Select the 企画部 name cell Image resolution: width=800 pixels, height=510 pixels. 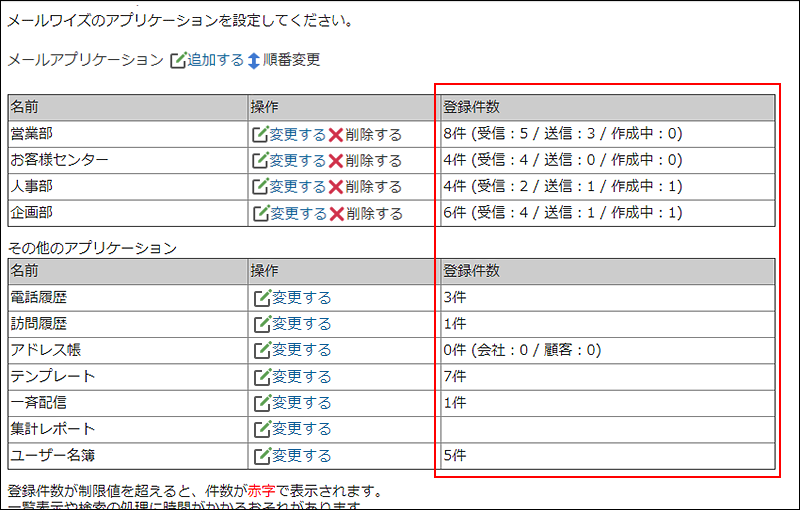point(128,213)
